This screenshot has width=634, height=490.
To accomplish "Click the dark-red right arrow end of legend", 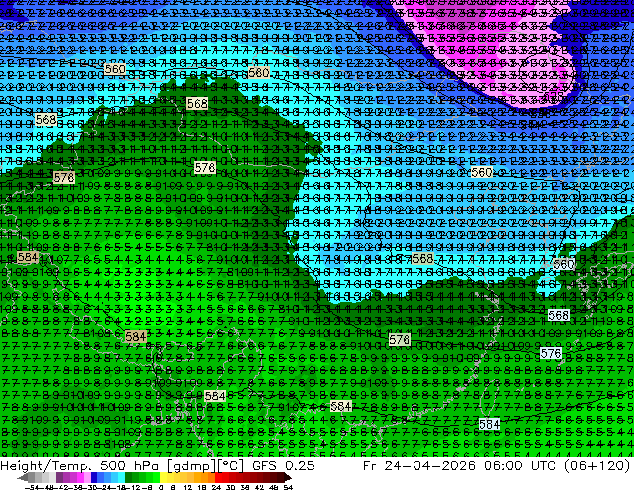I will tap(288, 477).
